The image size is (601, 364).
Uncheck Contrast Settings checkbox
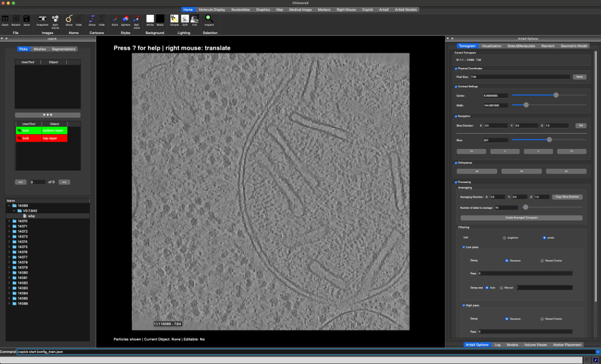tap(455, 87)
